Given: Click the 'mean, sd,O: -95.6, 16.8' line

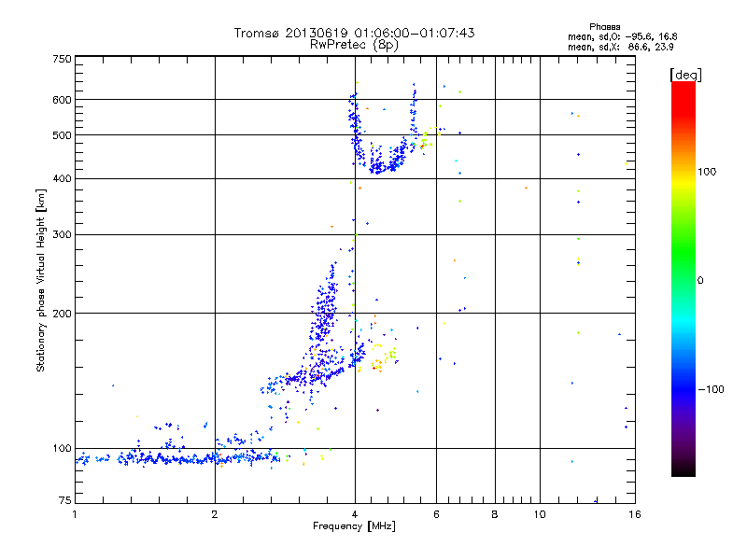Looking at the screenshot, I should (622, 36).
